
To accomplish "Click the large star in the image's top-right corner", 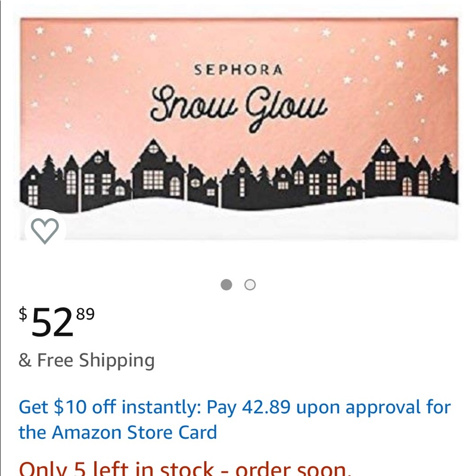I will pyautogui.click(x=443, y=69).
